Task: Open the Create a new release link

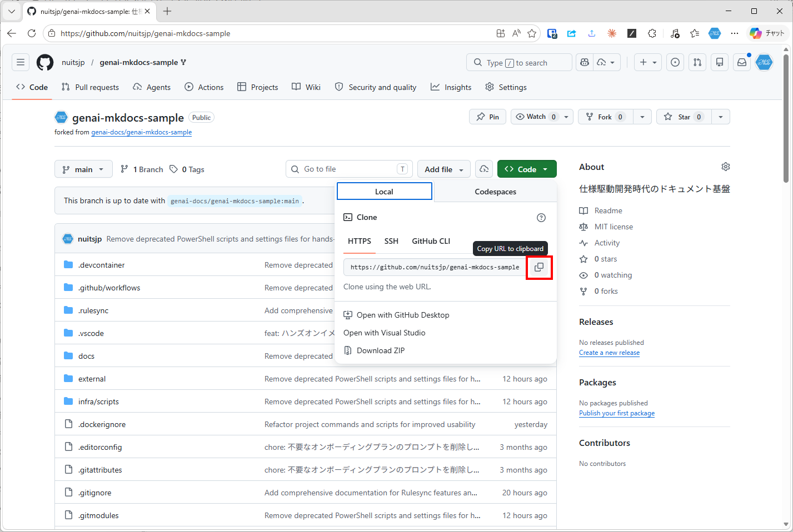Action: [x=609, y=353]
